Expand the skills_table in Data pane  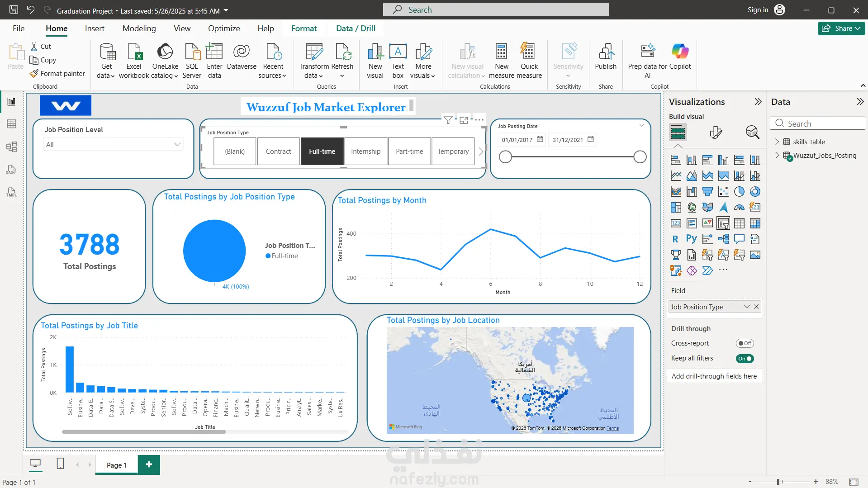pyautogui.click(x=777, y=142)
